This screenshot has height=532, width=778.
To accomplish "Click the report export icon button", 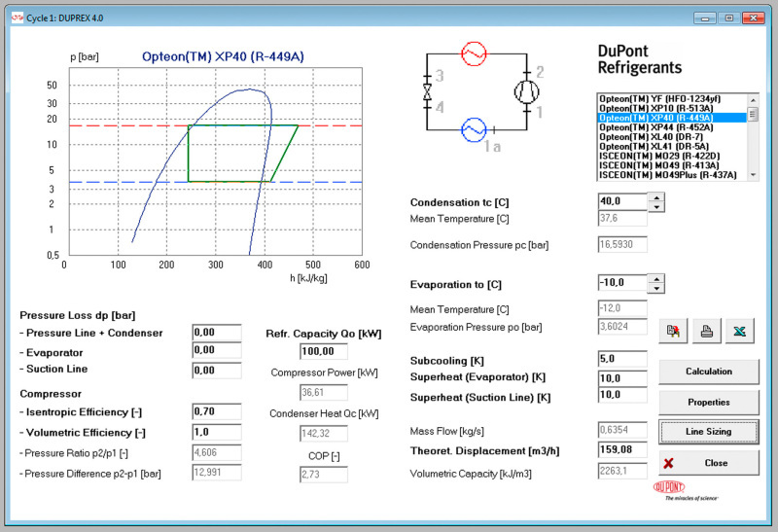I will [x=673, y=331].
